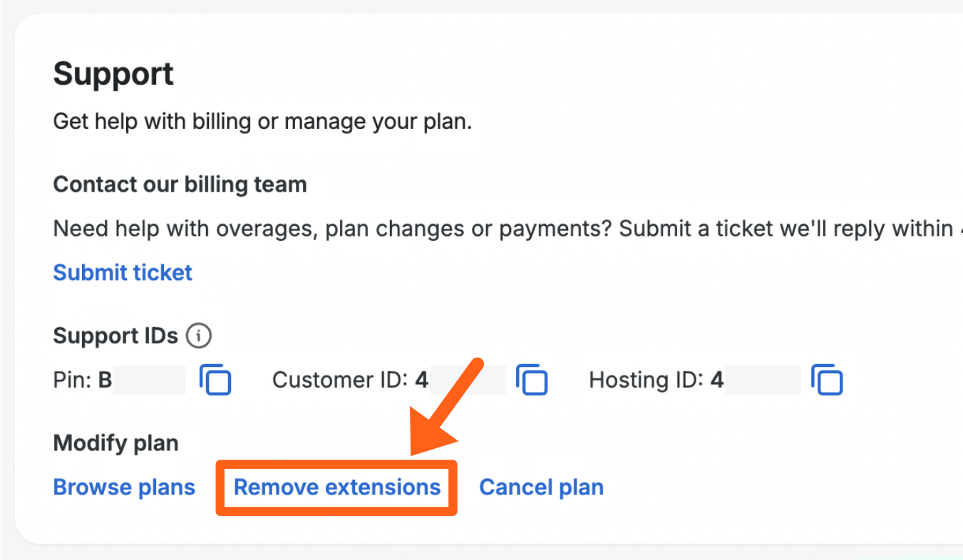Click the "Get help with billing" description
This screenshot has height=560, width=963.
[262, 122]
